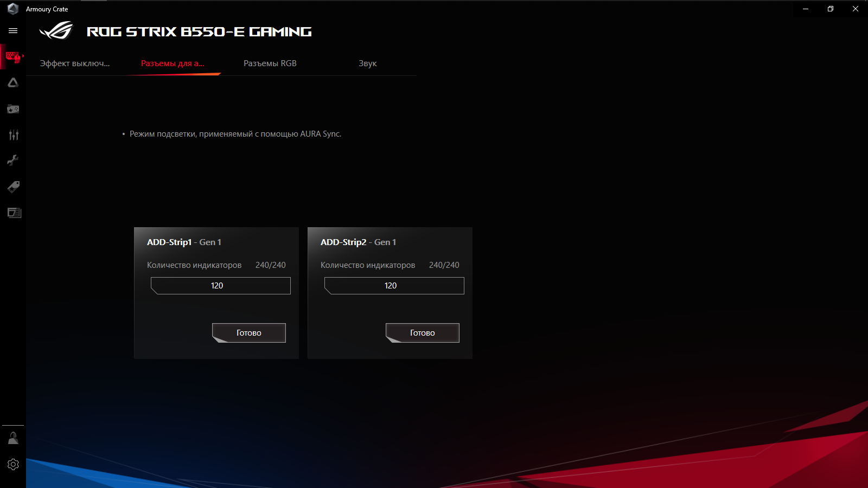
Task: Click the ROG logo in header
Action: [x=56, y=31]
